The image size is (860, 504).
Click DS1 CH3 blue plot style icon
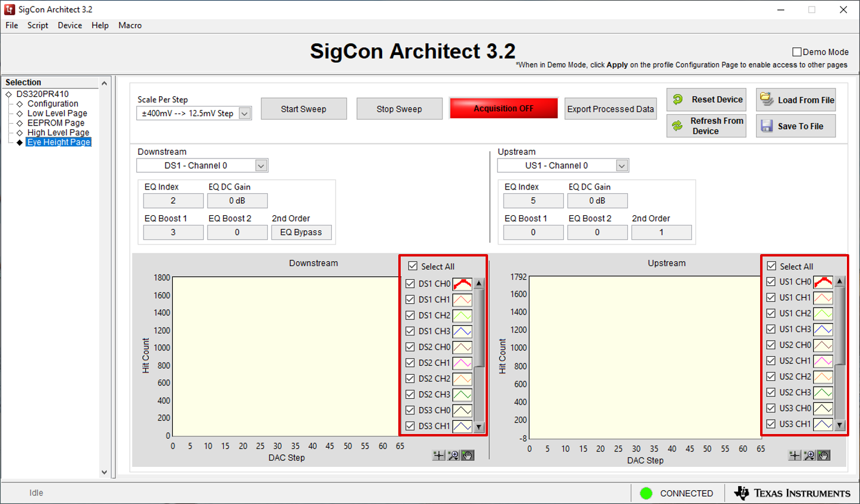click(x=462, y=331)
